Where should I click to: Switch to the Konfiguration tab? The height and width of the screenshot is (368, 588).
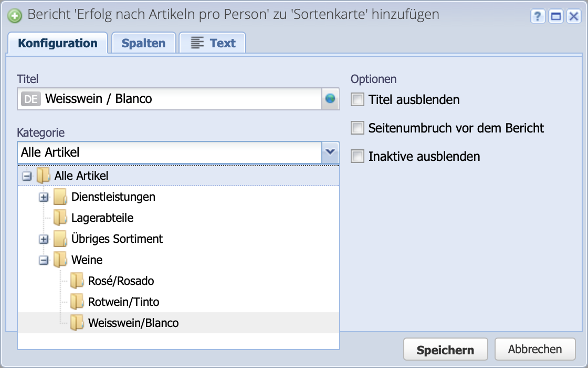pos(58,43)
